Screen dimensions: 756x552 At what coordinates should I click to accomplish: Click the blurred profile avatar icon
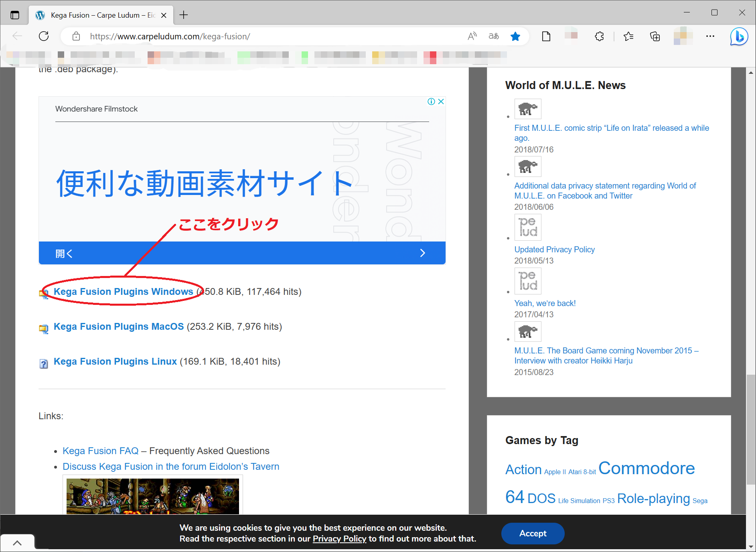[683, 36]
